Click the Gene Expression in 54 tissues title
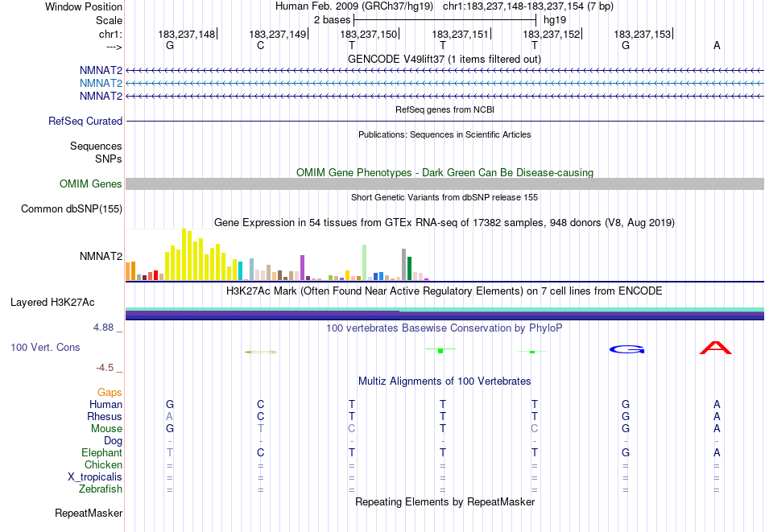The width and height of the screenshot is (765, 532). pos(445,222)
